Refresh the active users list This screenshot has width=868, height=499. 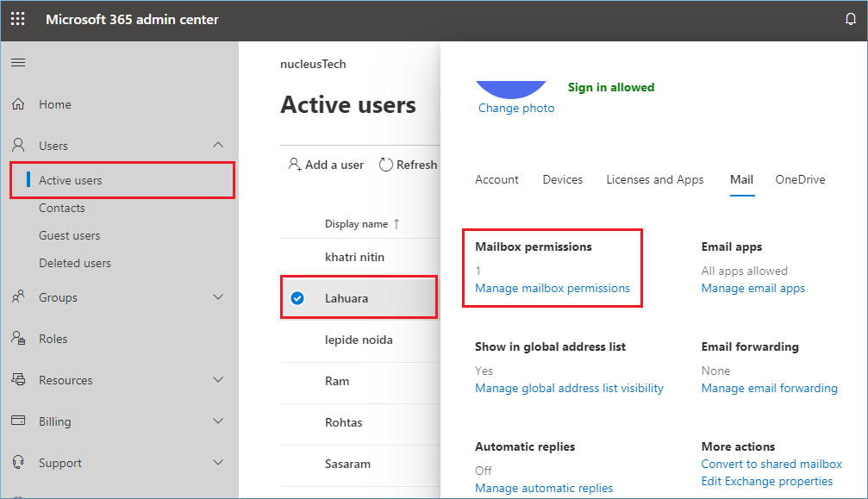[408, 165]
